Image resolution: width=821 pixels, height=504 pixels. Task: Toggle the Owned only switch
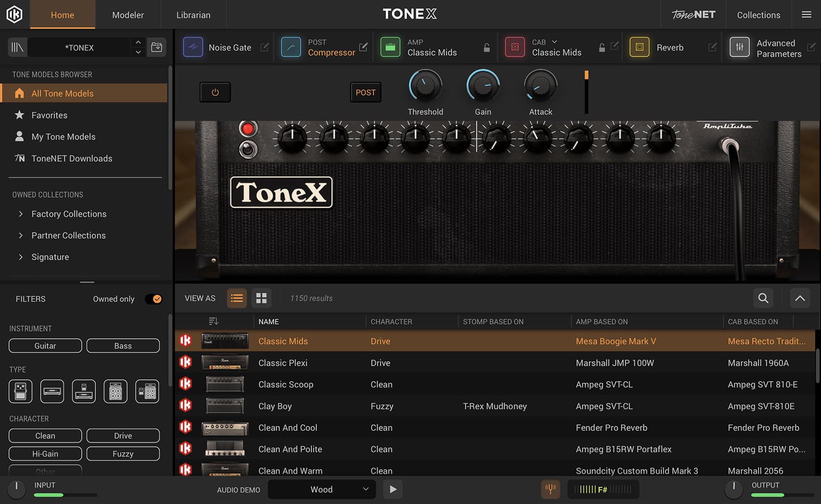[154, 299]
